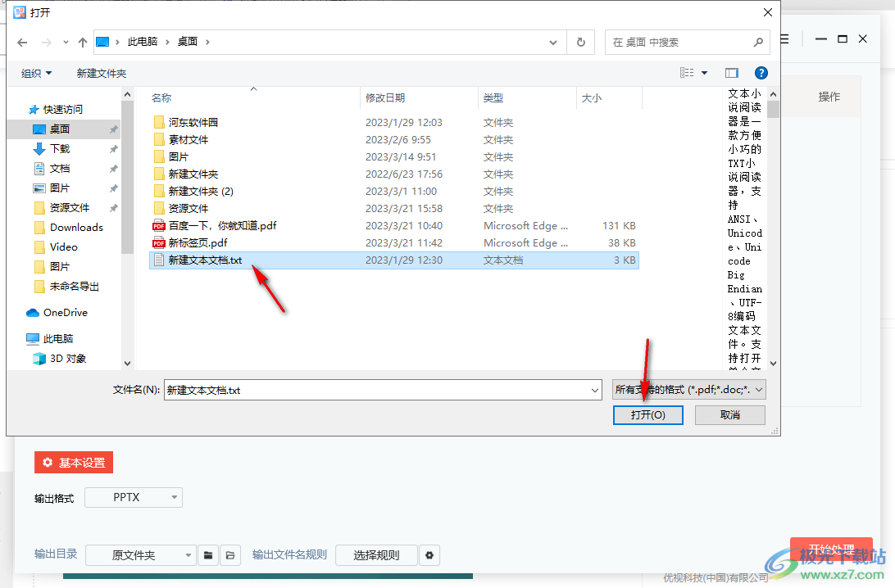The height and width of the screenshot is (588, 895).
Task: Select 下载 in the quick access sidebar
Action: point(60,148)
